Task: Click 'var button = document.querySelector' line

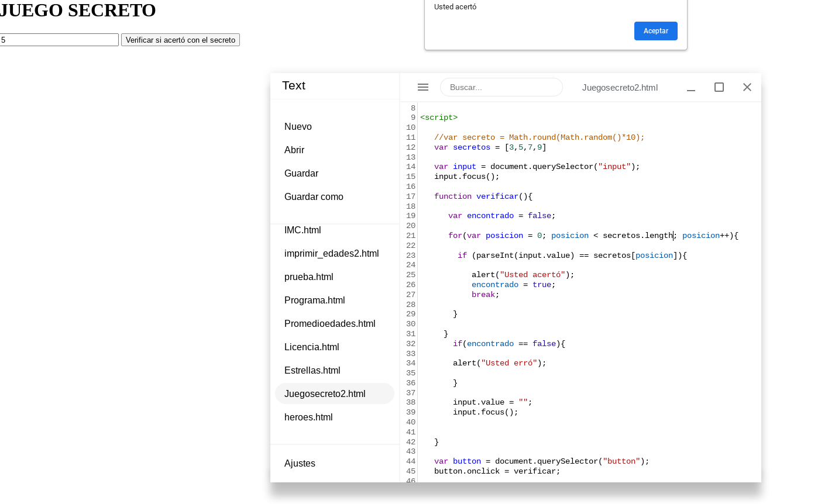Action: [542, 461]
